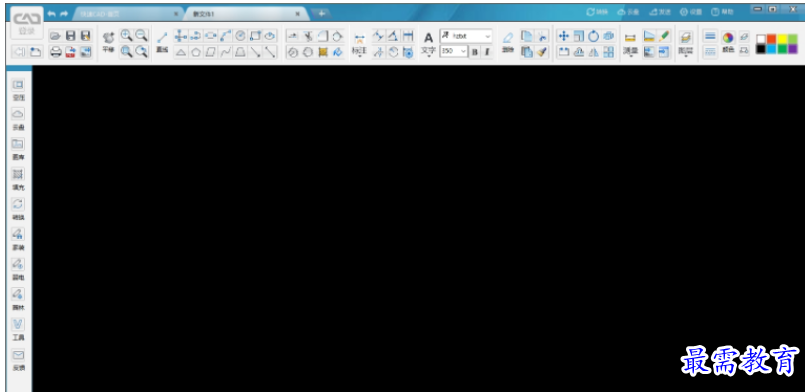Open the Layers stack tool
The height and width of the screenshot is (392, 805).
pyautogui.click(x=685, y=42)
